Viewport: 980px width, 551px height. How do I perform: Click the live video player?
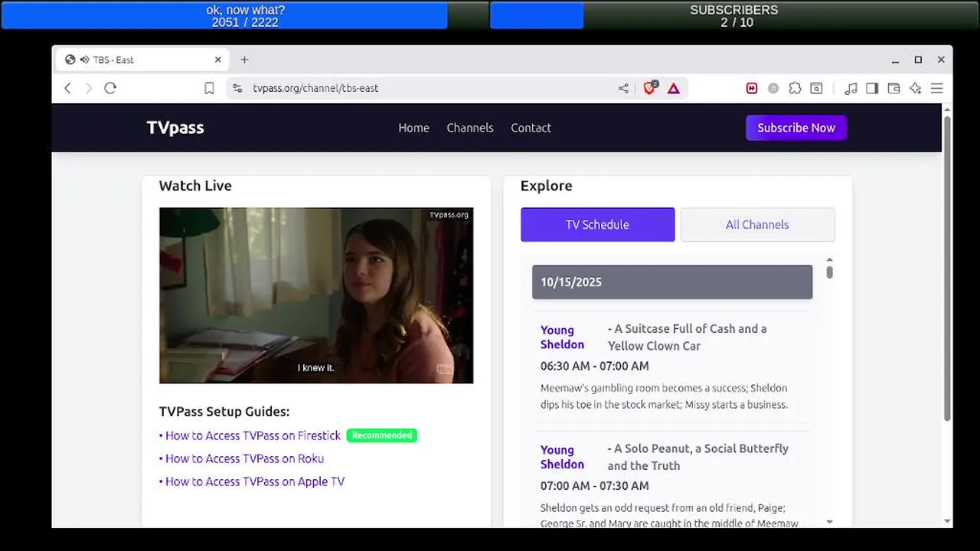[x=316, y=295]
